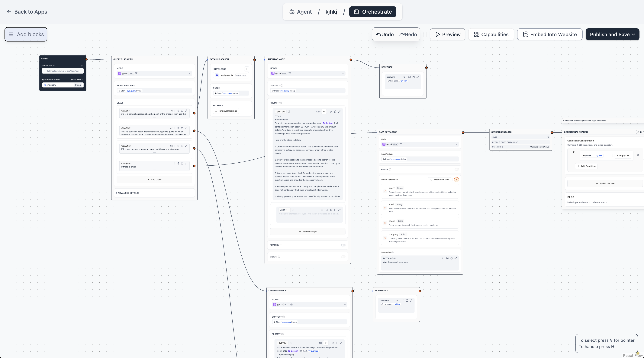644x358 pixels.
Task: Open model settings sliders in Query Classifier
Action: click(x=136, y=73)
